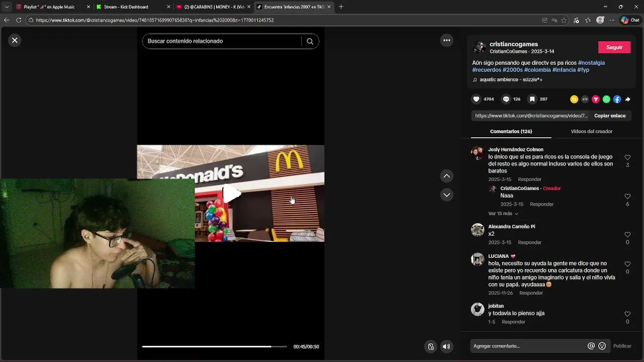Viewport: 644px width, 362px height.
Task: Go to next video with down arrow
Action: [x=446, y=195]
